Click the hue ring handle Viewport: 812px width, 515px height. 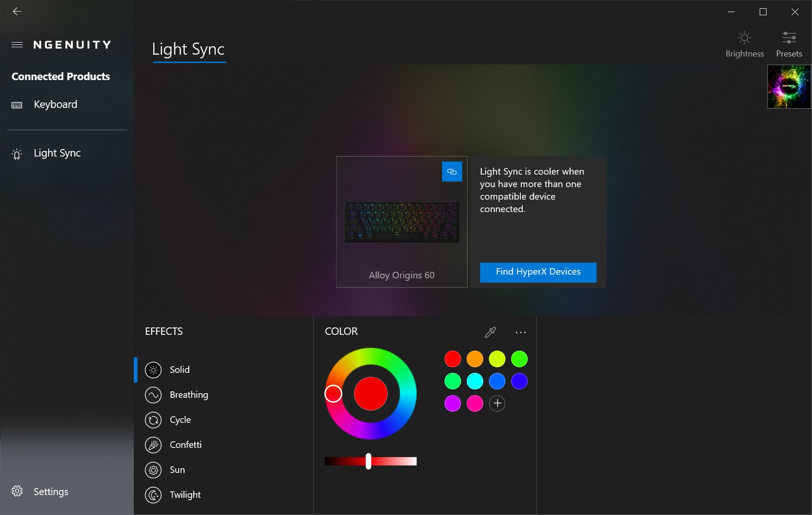click(333, 394)
